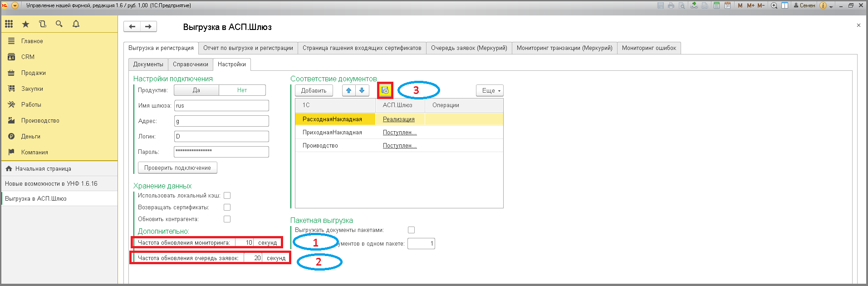Viewport: 868px width, 286px height.
Task: Click the save diskette icon in title bar
Action: [661, 5]
